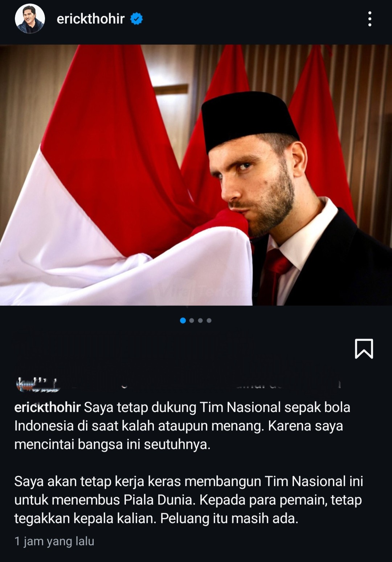
Task: Tap the distorted liker avatars thumbnail
Action: tap(38, 384)
